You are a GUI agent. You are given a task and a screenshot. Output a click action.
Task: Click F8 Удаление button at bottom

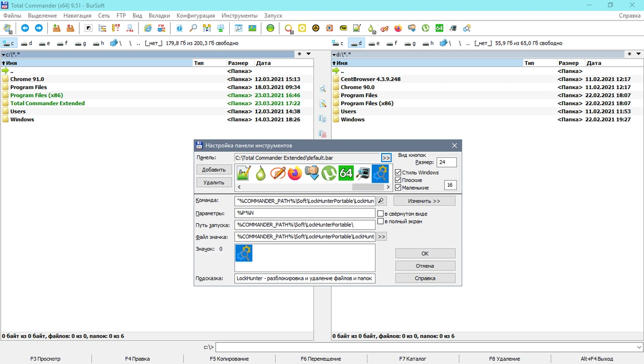click(x=504, y=359)
